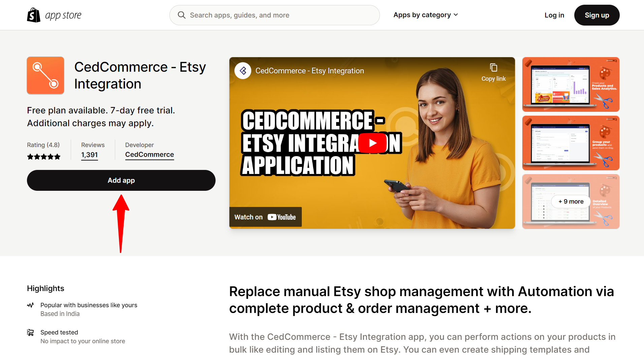Focus the Search apps, guides, and more field
644x355 pixels.
click(275, 15)
